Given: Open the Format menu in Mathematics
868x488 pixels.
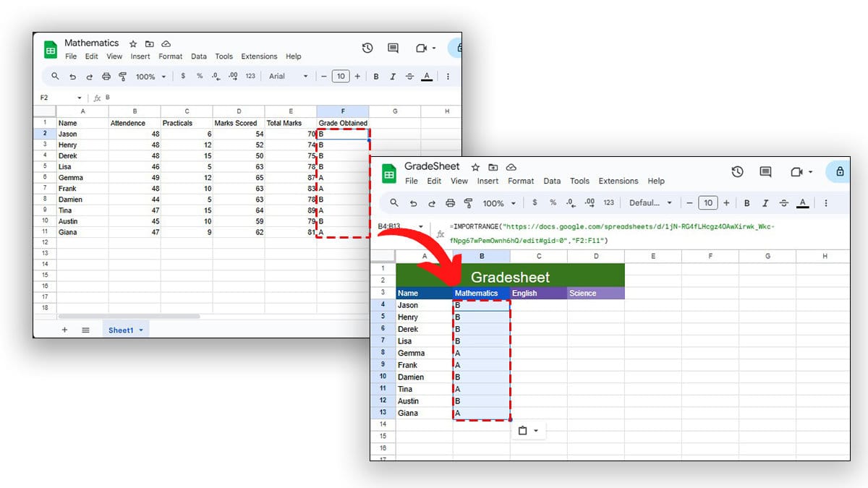Looking at the screenshot, I should tap(170, 56).
